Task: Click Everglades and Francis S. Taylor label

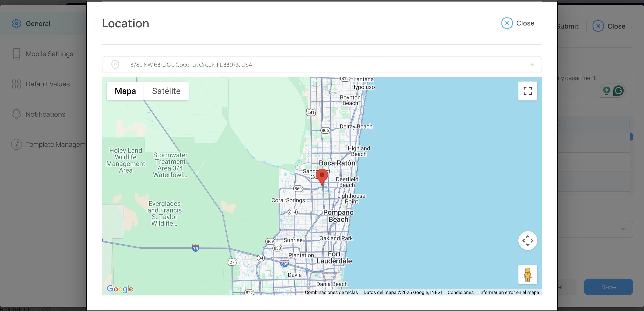Action: (x=165, y=214)
